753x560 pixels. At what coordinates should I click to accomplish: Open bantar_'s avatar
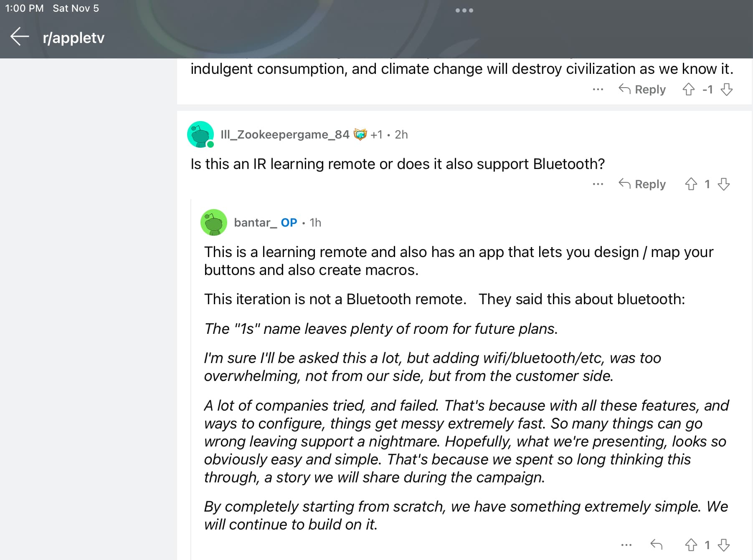click(214, 222)
